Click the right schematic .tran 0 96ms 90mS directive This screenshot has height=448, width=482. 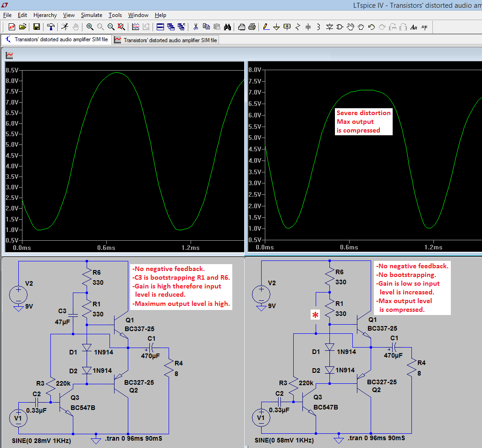point(376,438)
